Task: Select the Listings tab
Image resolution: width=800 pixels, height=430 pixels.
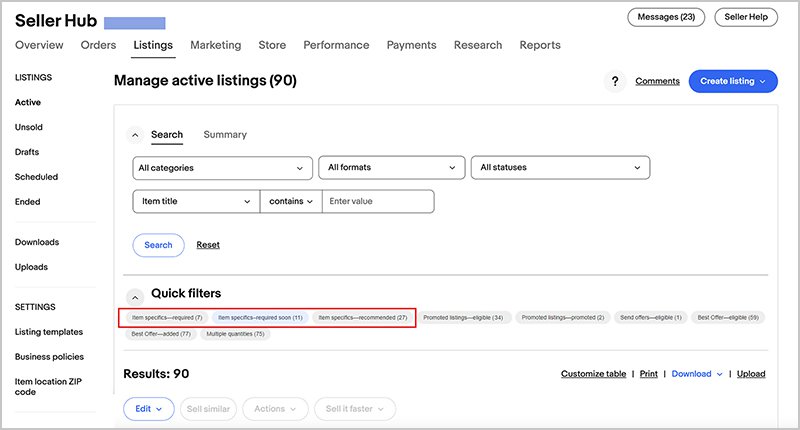Action: pyautogui.click(x=153, y=45)
